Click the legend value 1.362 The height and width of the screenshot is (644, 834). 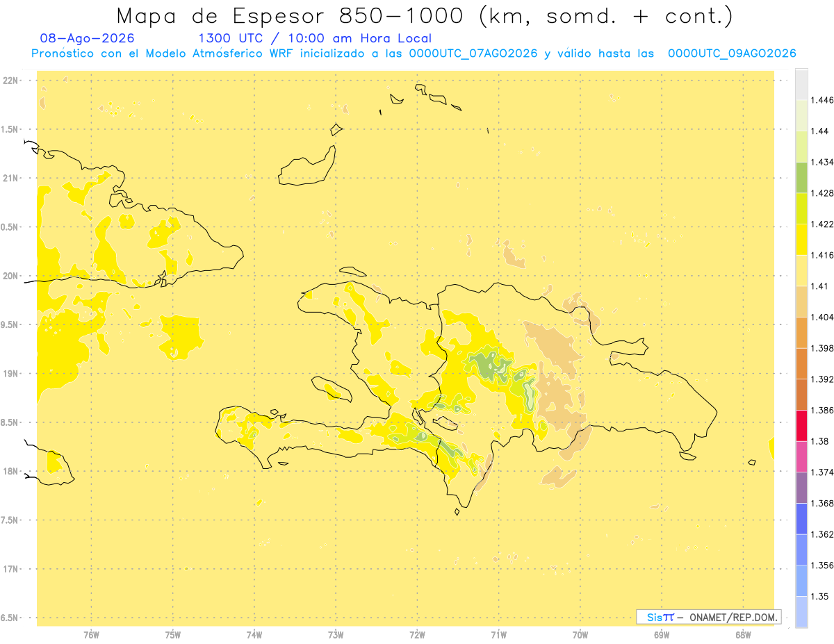822,534
